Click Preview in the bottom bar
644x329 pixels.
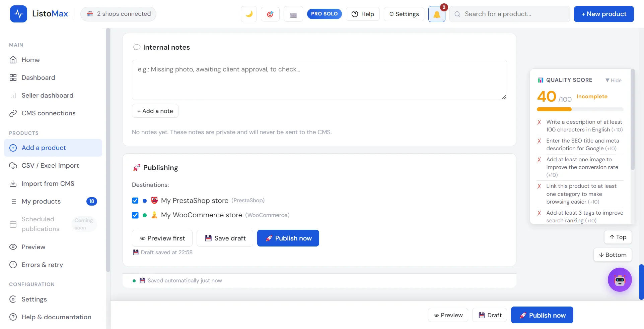pos(448,315)
